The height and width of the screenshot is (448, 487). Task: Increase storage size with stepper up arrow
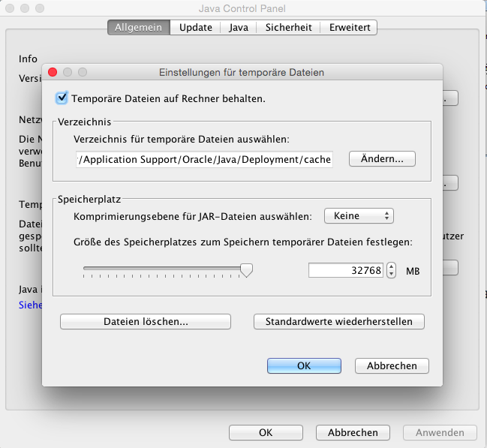pos(392,266)
